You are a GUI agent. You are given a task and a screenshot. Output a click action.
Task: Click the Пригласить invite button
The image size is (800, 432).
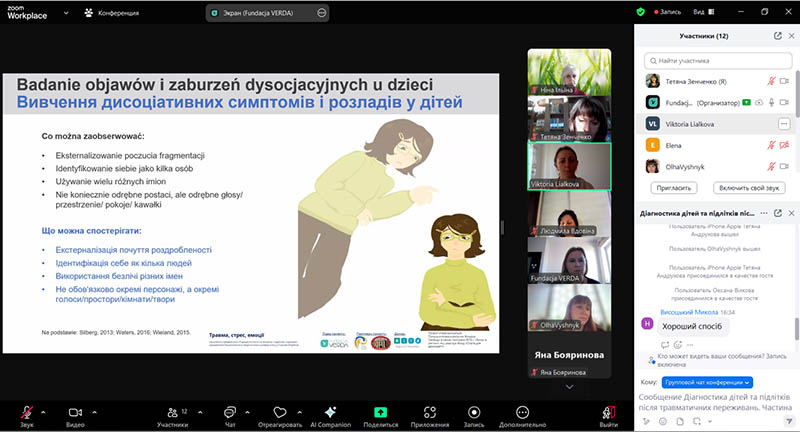[674, 188]
